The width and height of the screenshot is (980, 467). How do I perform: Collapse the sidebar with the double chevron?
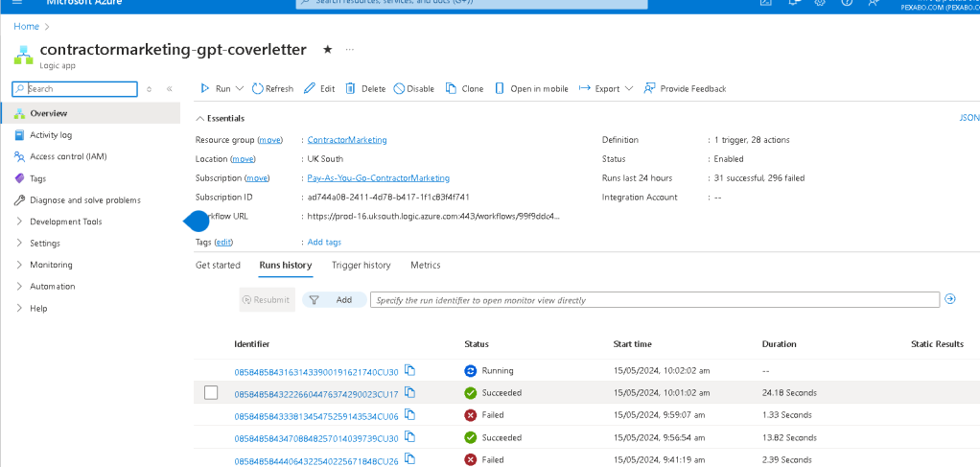pyautogui.click(x=170, y=89)
